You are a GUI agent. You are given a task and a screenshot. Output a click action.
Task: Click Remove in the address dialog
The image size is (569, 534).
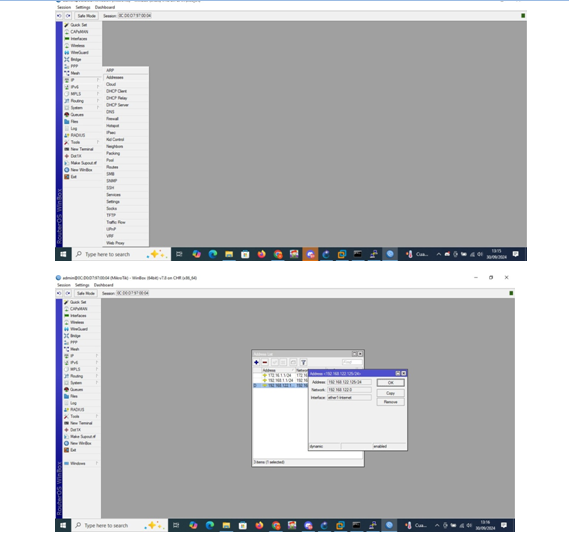[390, 402]
